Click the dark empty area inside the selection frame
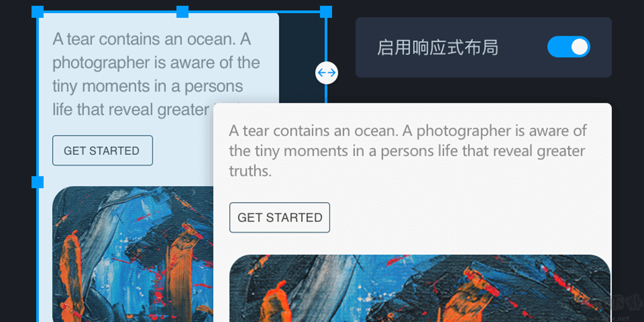The image size is (644, 322). (x=302, y=38)
